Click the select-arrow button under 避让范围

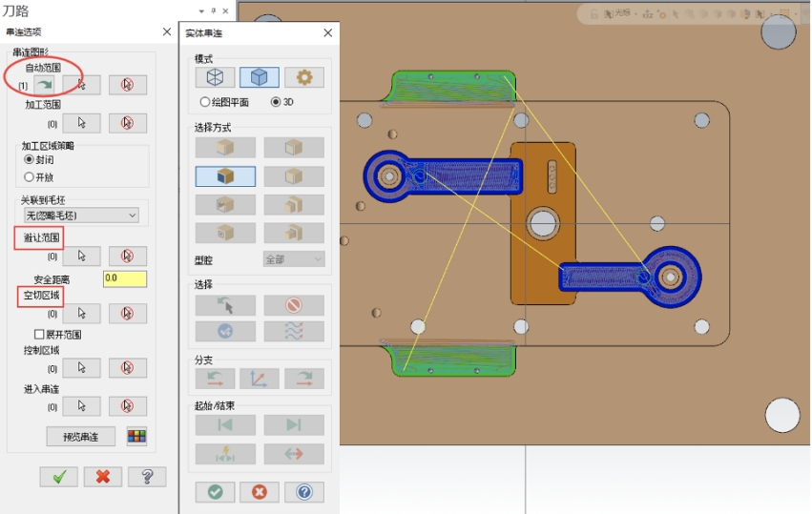[81, 256]
